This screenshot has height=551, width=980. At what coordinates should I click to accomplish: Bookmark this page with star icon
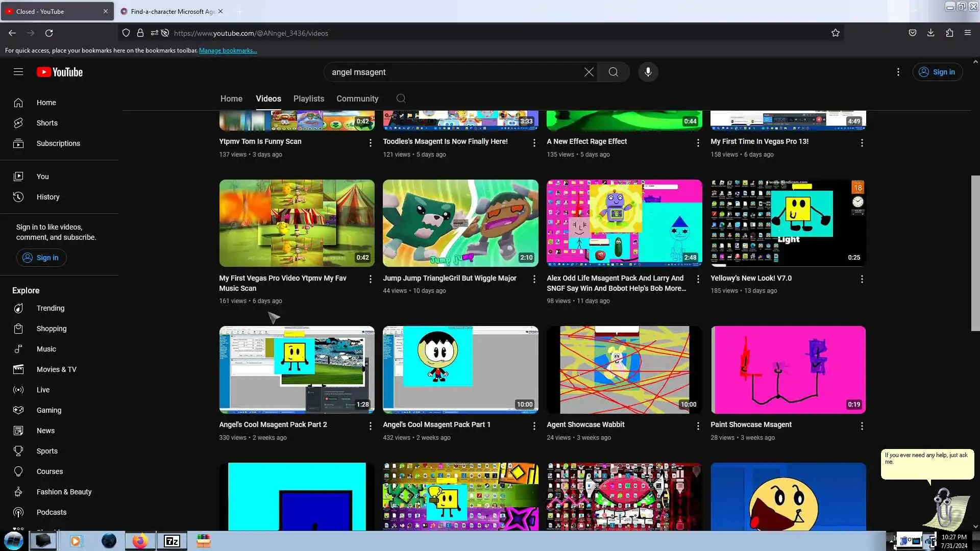pyautogui.click(x=835, y=33)
